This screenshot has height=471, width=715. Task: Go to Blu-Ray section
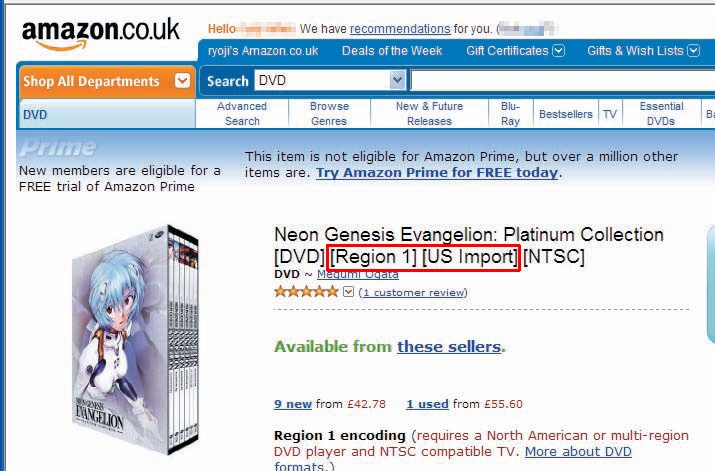click(x=510, y=114)
